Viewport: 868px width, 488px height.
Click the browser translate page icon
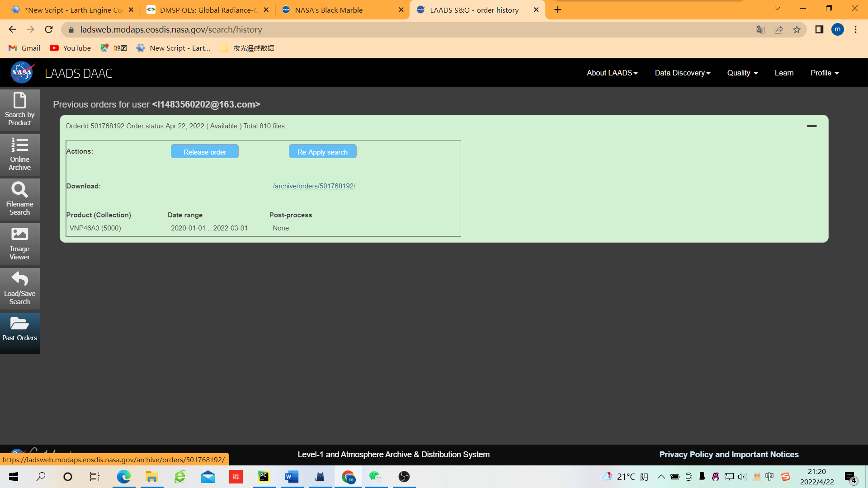(x=760, y=30)
